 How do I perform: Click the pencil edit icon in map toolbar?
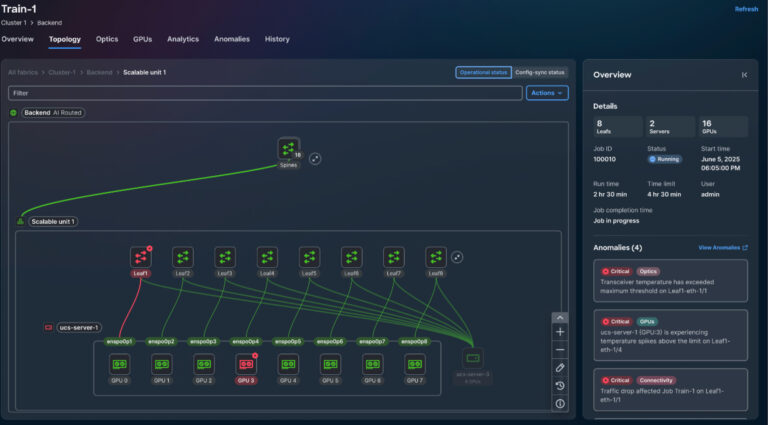560,367
